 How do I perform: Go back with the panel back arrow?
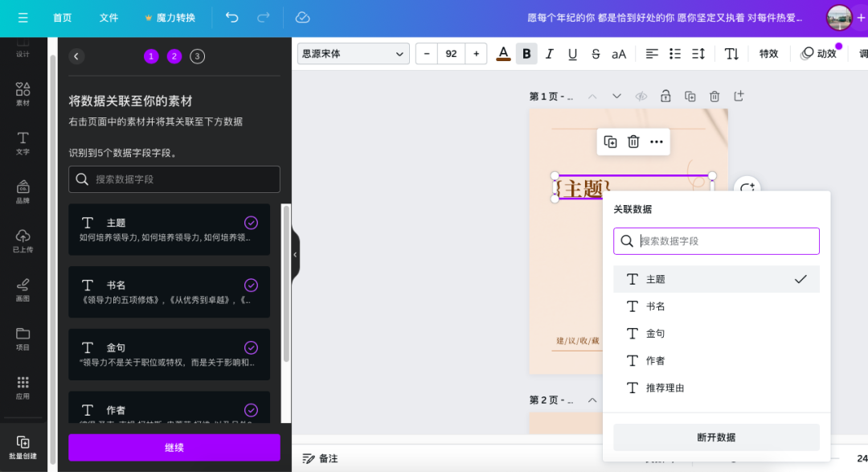pos(76,56)
